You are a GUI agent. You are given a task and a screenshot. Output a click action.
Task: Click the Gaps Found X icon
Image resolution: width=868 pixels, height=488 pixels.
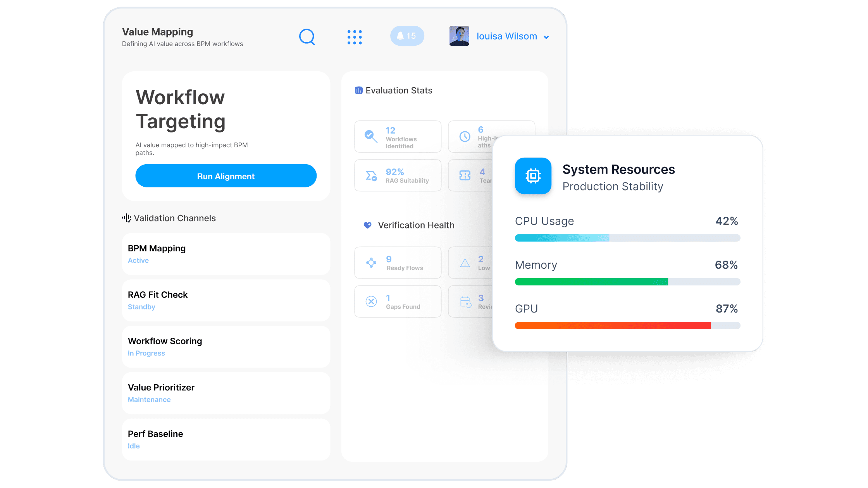371,301
